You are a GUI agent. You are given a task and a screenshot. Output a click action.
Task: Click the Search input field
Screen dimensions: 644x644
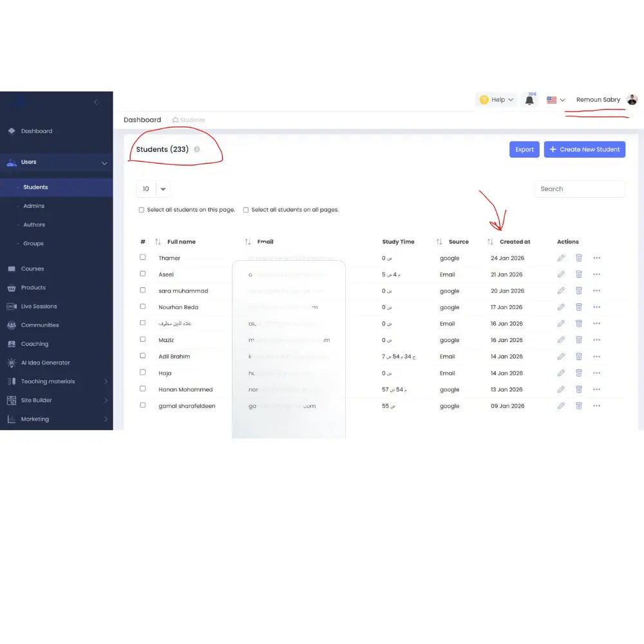pyautogui.click(x=579, y=189)
